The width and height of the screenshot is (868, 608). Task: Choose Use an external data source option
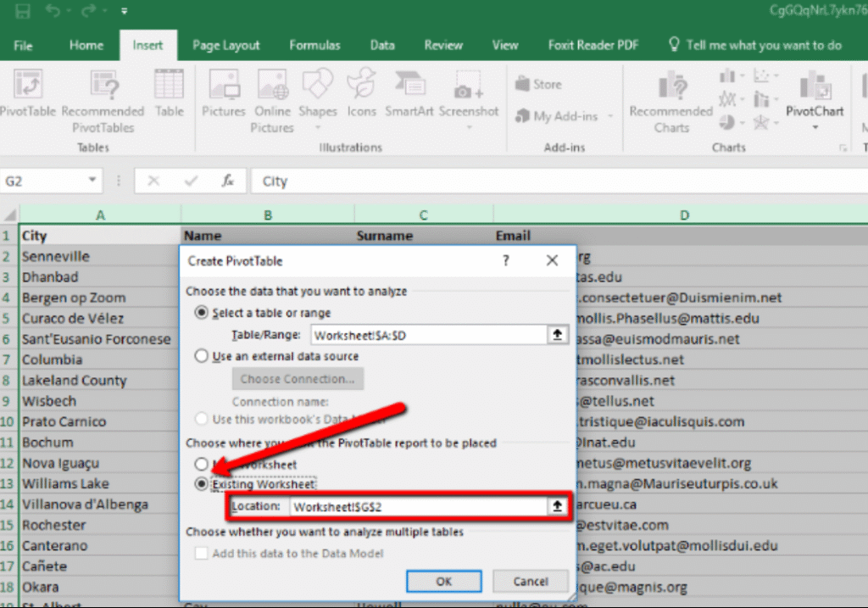click(202, 356)
